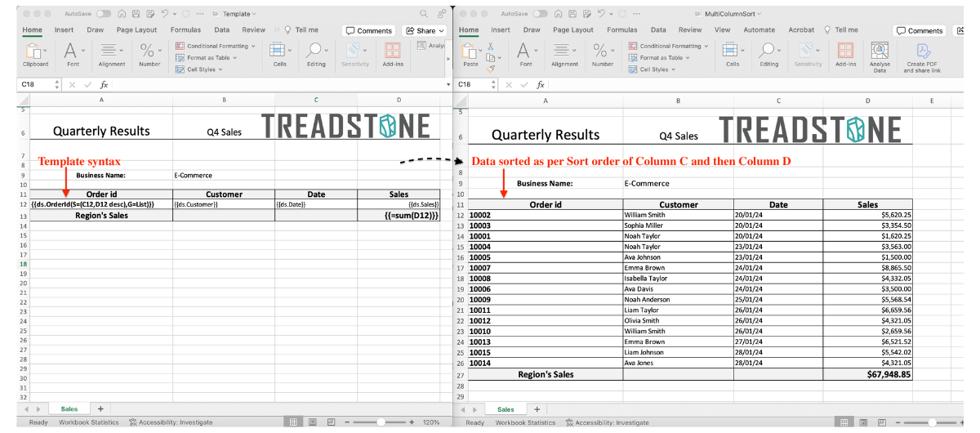
Task: Toggle AutoSave in the Template window
Action: (104, 14)
